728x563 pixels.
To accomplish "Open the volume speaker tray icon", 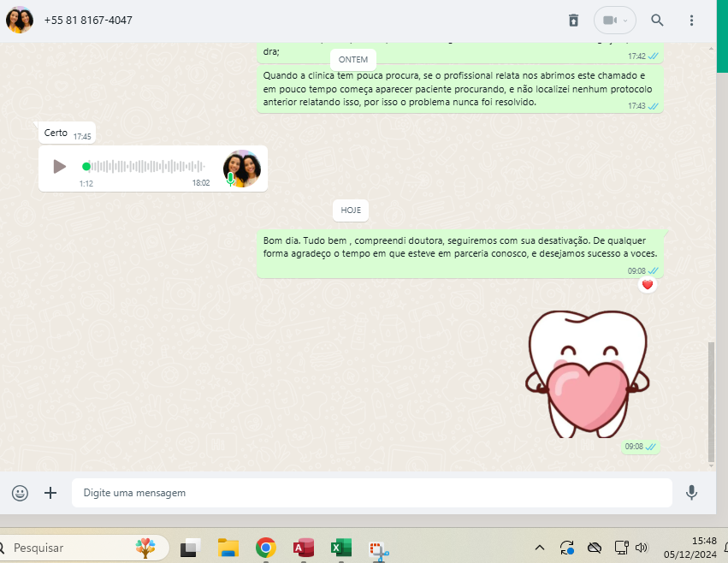I will pos(642,548).
